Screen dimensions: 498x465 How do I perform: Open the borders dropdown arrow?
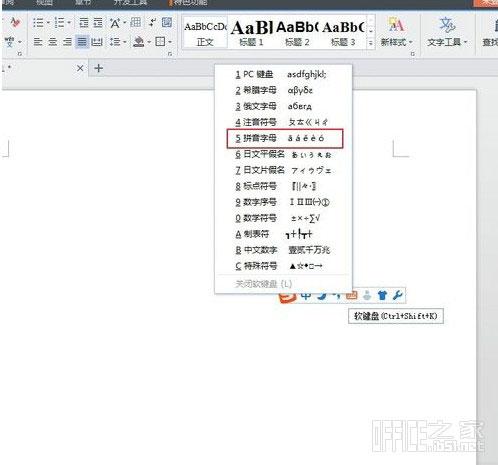pyautogui.click(x=170, y=42)
